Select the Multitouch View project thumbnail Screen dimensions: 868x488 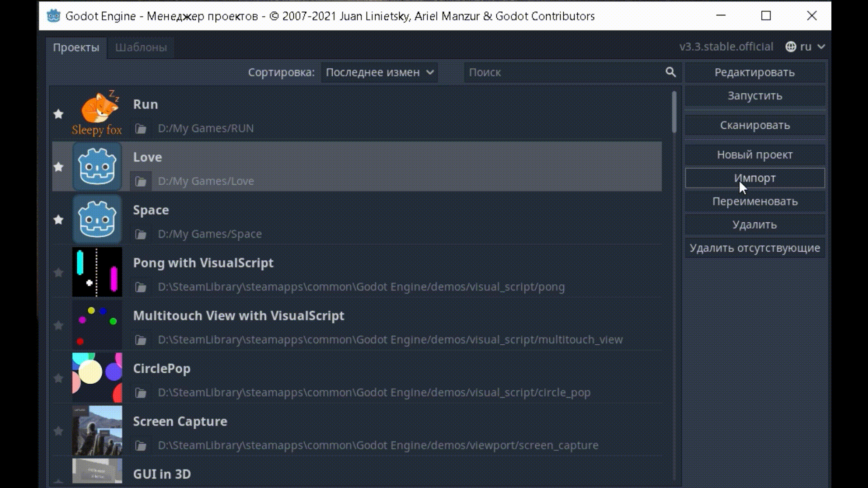[97, 325]
